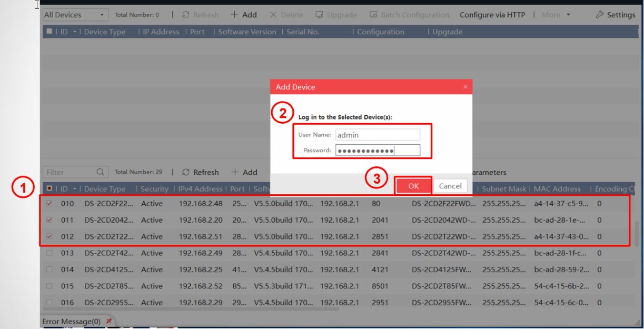Click the Batch Configuration icon

pyautogui.click(x=373, y=15)
